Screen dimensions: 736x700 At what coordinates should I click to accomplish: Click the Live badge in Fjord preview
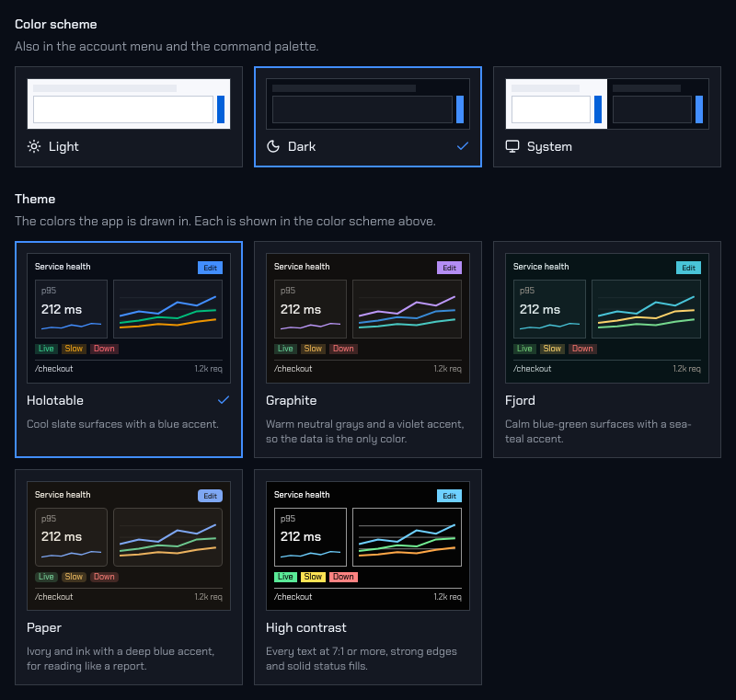(x=524, y=349)
